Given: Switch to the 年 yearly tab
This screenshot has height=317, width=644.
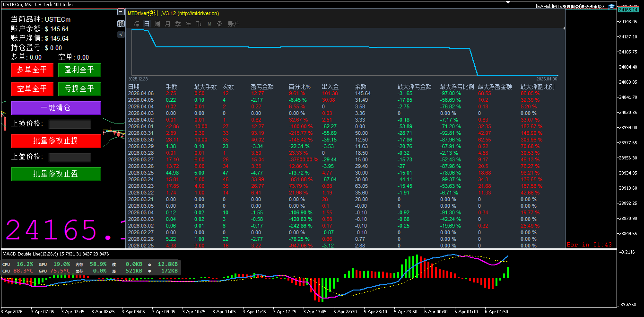Looking at the screenshot, I should coord(189,24).
